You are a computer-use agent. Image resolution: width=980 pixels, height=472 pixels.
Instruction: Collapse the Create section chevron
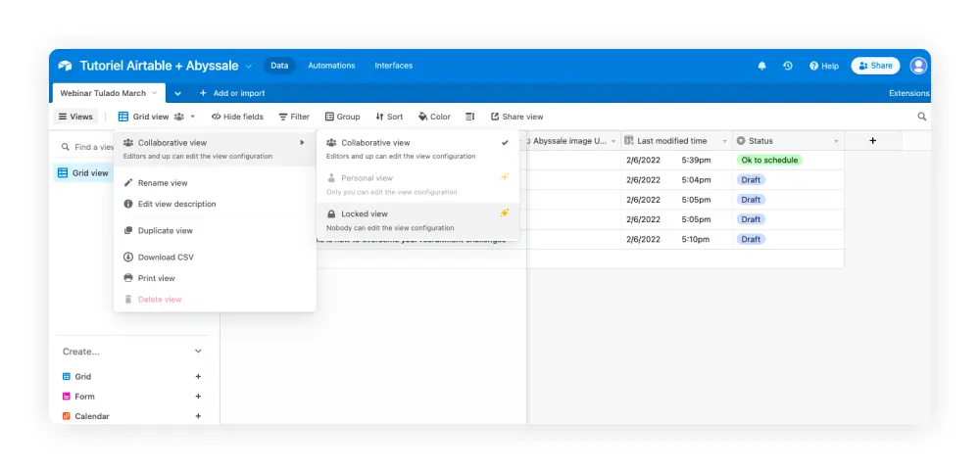pyautogui.click(x=198, y=352)
